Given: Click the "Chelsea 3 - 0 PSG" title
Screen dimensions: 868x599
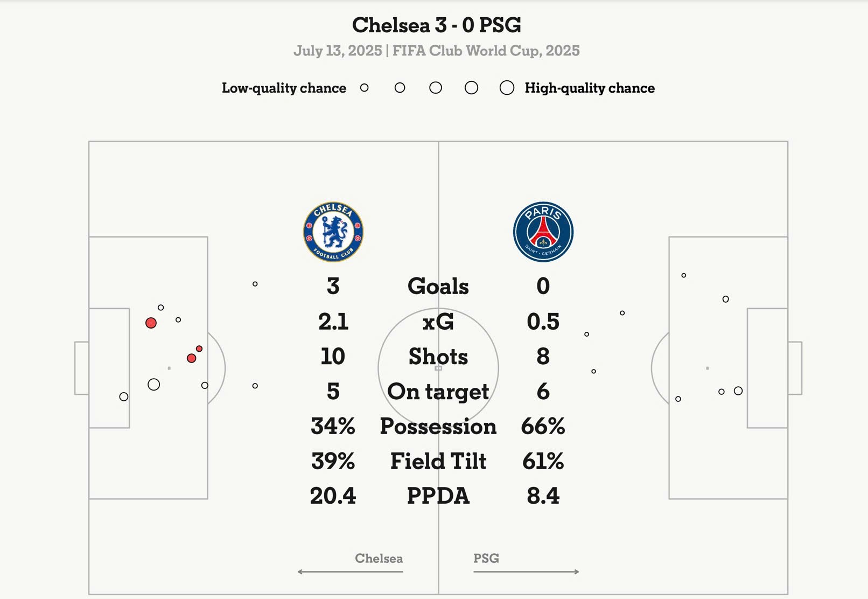Looking at the screenshot, I should point(436,25).
